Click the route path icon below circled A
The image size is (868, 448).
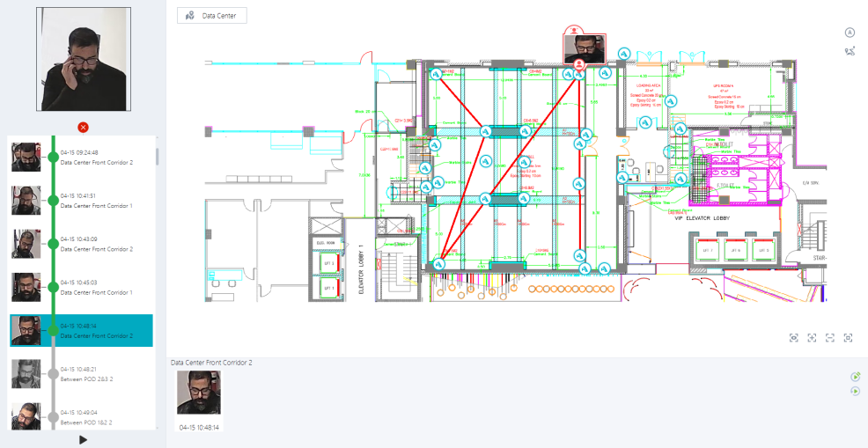850,51
